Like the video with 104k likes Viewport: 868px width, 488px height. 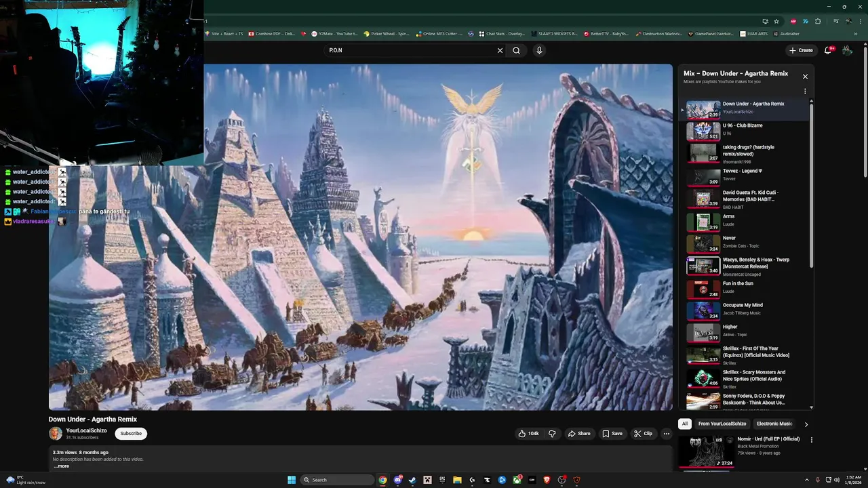[x=529, y=434]
